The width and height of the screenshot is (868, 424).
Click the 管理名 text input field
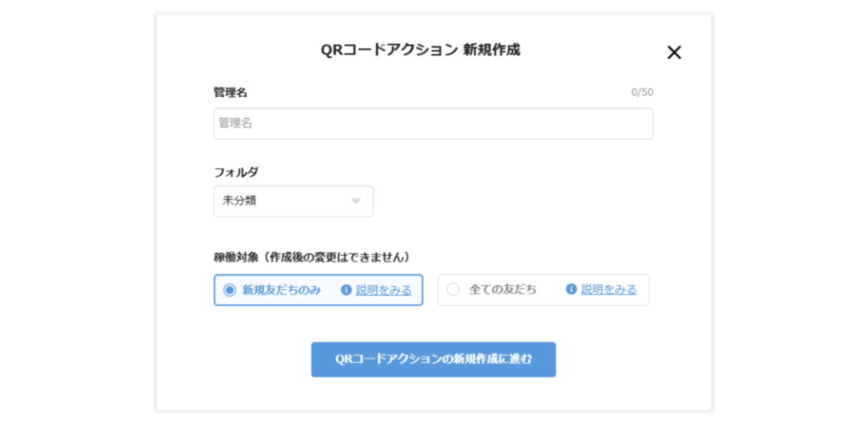click(x=433, y=124)
